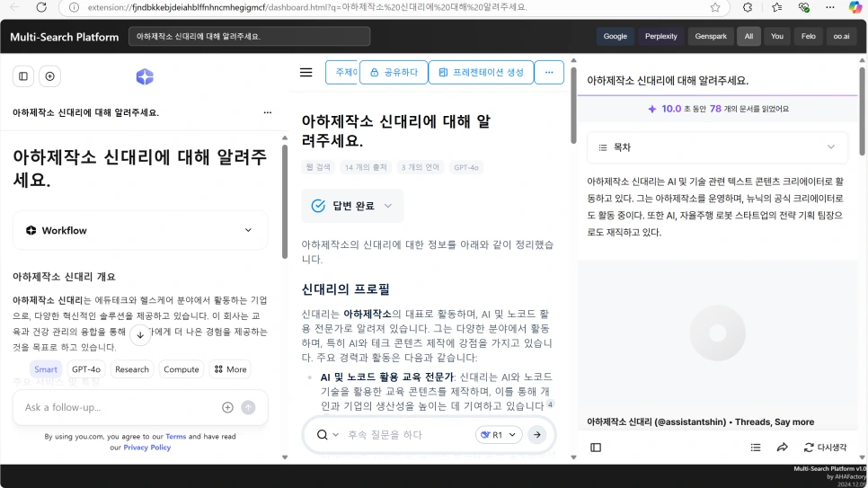Open more options ellipsis in Genspark toolbar
The width and height of the screenshot is (868, 488).
click(x=549, y=73)
